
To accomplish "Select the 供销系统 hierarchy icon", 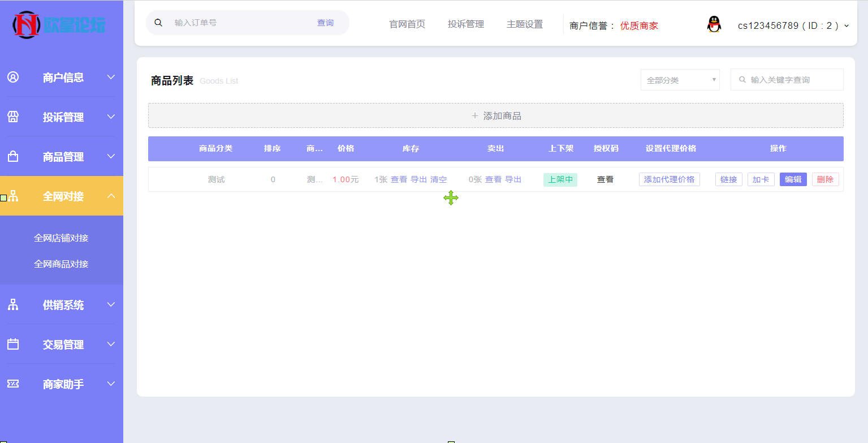I will click(x=13, y=304).
